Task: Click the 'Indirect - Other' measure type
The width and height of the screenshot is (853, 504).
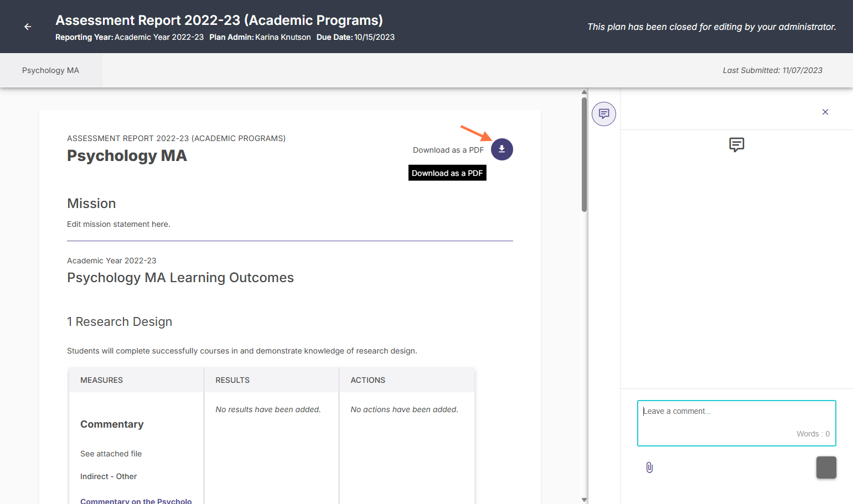Action: click(x=108, y=476)
